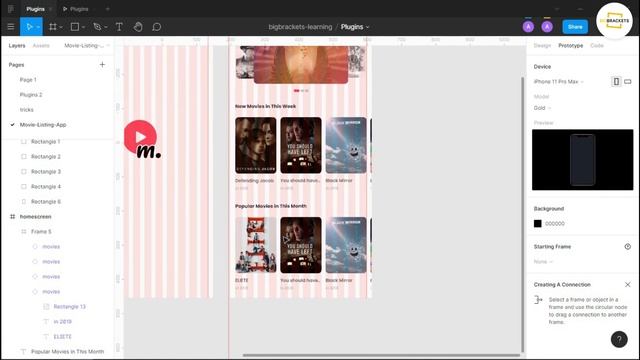This screenshot has width=640, height=360.
Task: Click the second purple user avatar
Action: [547, 27]
